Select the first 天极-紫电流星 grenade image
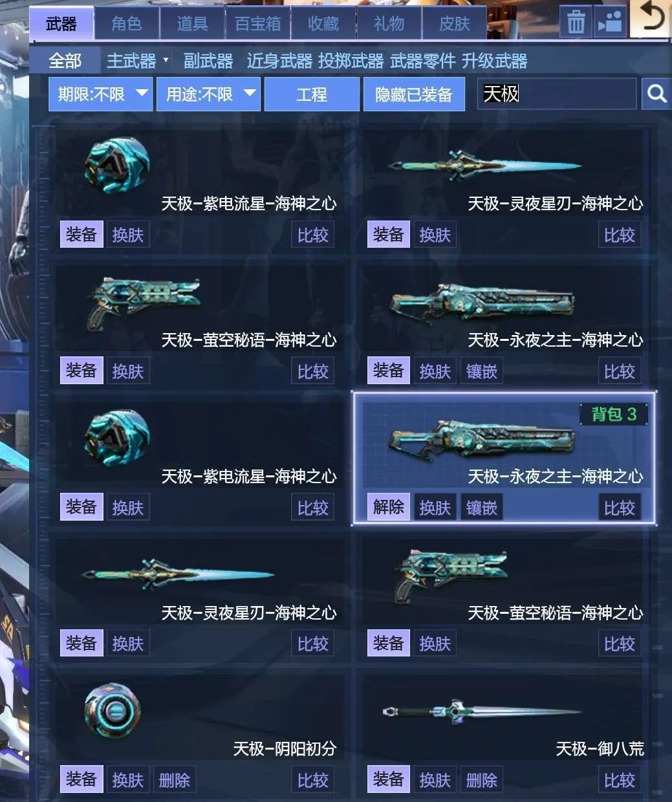672x802 pixels. pos(116,164)
